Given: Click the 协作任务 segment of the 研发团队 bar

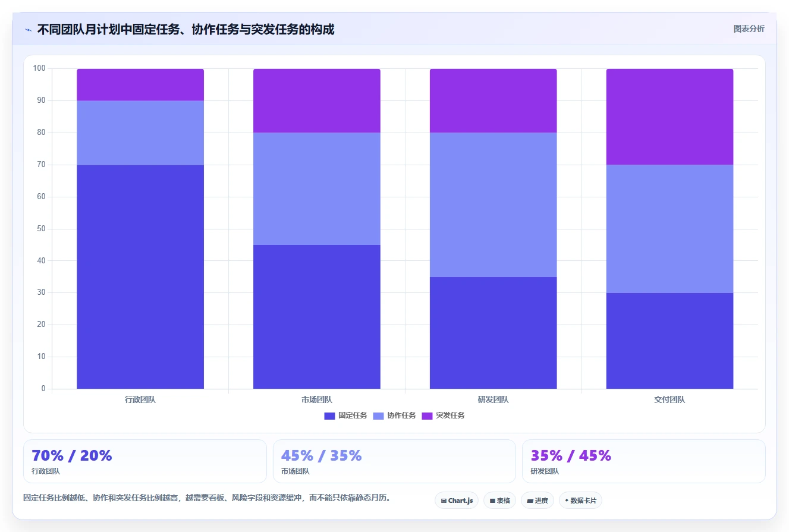Looking at the screenshot, I should 493,205.
